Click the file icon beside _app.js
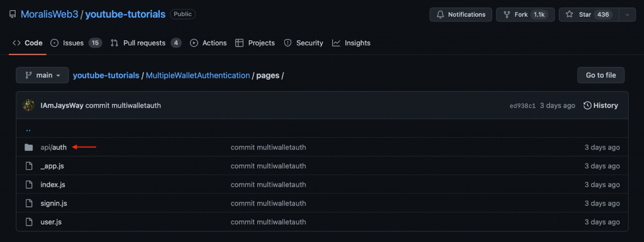Screen dimensions: 644x242 tap(29, 166)
